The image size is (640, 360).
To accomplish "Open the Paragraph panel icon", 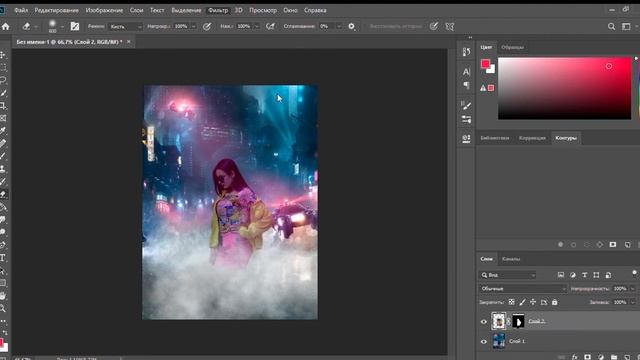I will coord(466,85).
